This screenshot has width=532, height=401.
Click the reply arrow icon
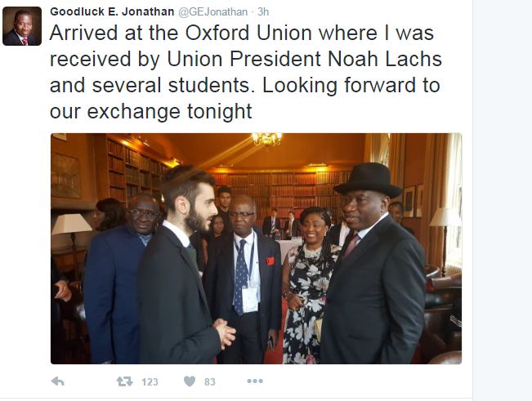pyautogui.click(x=58, y=381)
